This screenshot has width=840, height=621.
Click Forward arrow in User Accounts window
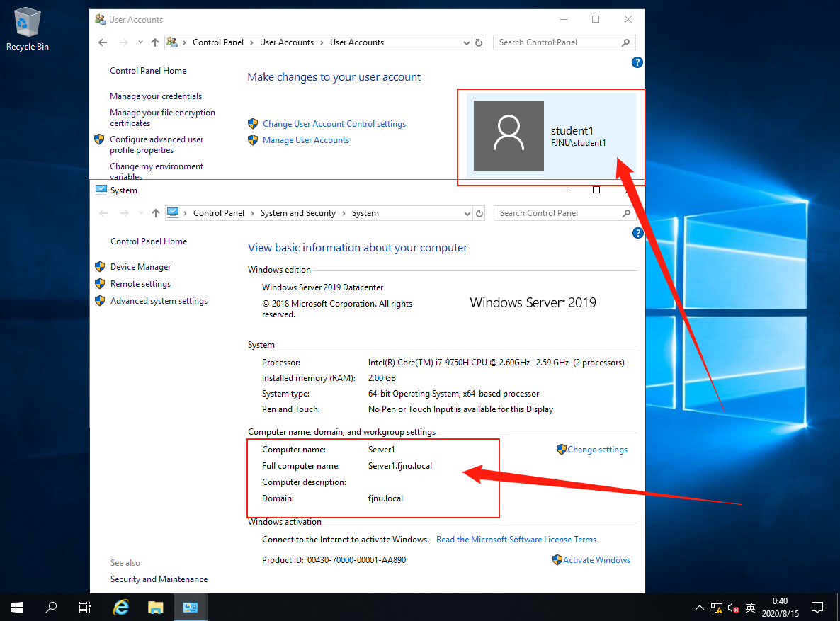(x=124, y=42)
